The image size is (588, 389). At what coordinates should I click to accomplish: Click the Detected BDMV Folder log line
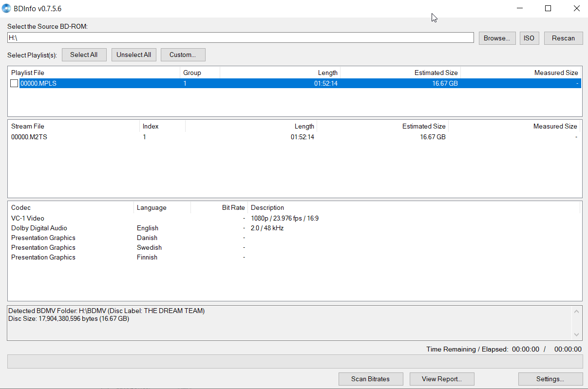[x=107, y=311]
